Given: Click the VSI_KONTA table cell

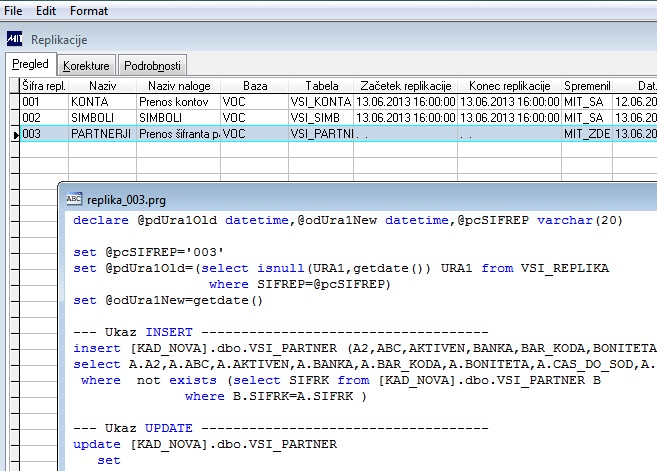Looking at the screenshot, I should 320,102.
